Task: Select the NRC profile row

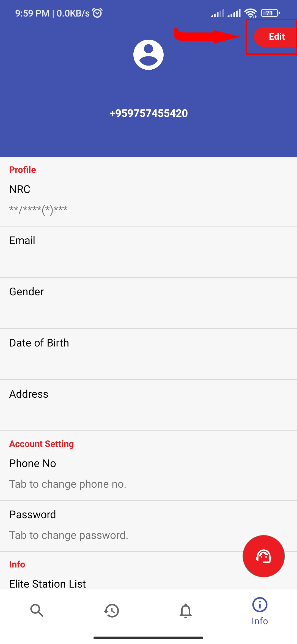Action: pos(148,199)
